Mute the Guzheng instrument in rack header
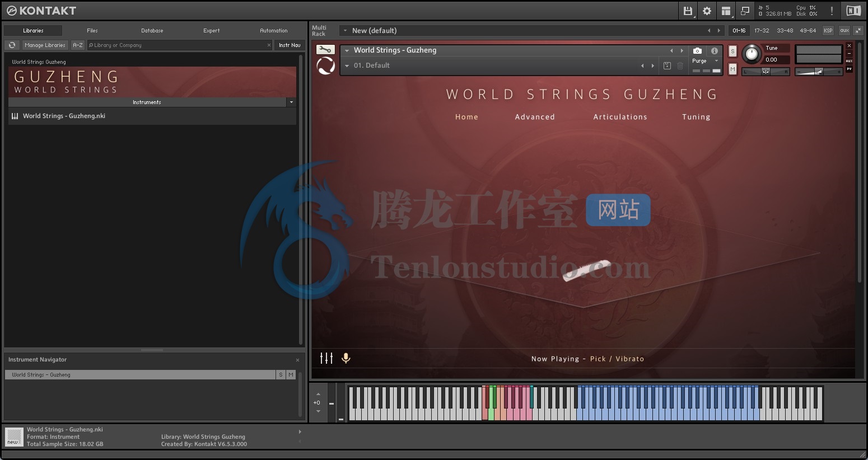This screenshot has width=868, height=460. (x=732, y=69)
